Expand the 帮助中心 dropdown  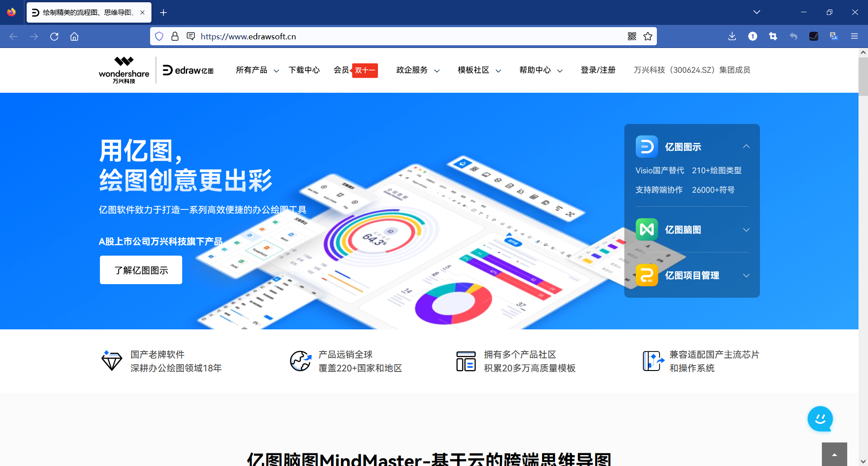pyautogui.click(x=541, y=70)
